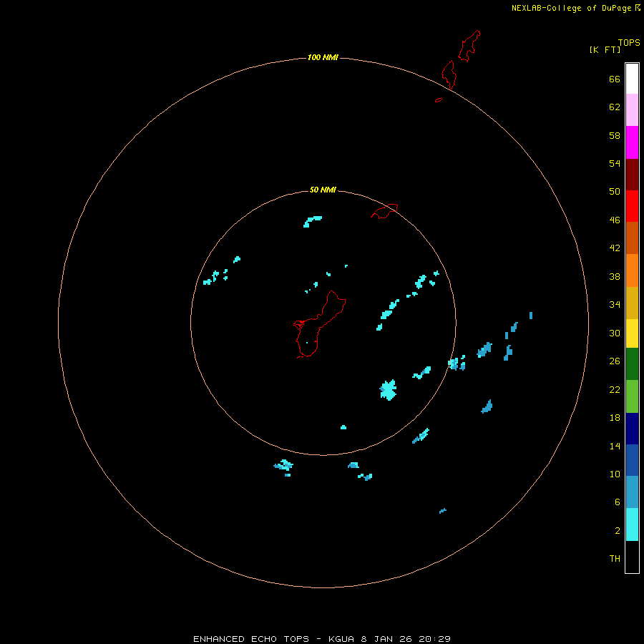This screenshot has width=644, height=644.
Task: Click legend value 6
Action: (617, 502)
